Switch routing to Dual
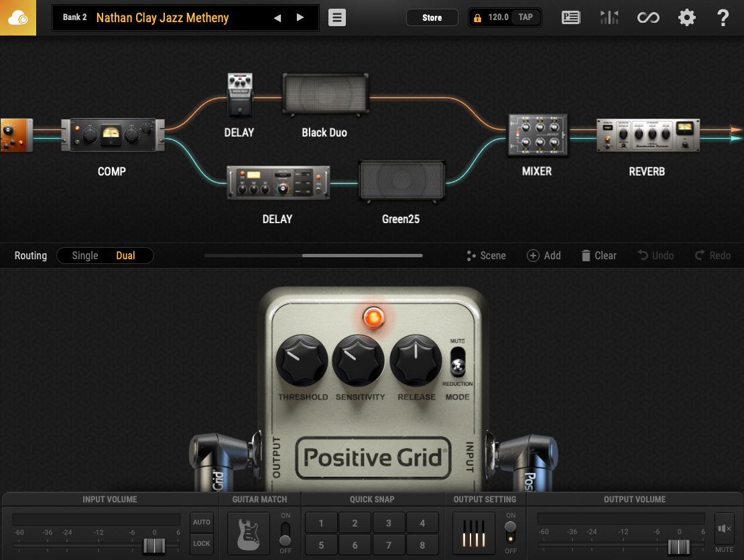This screenshot has width=744, height=560. tap(126, 256)
